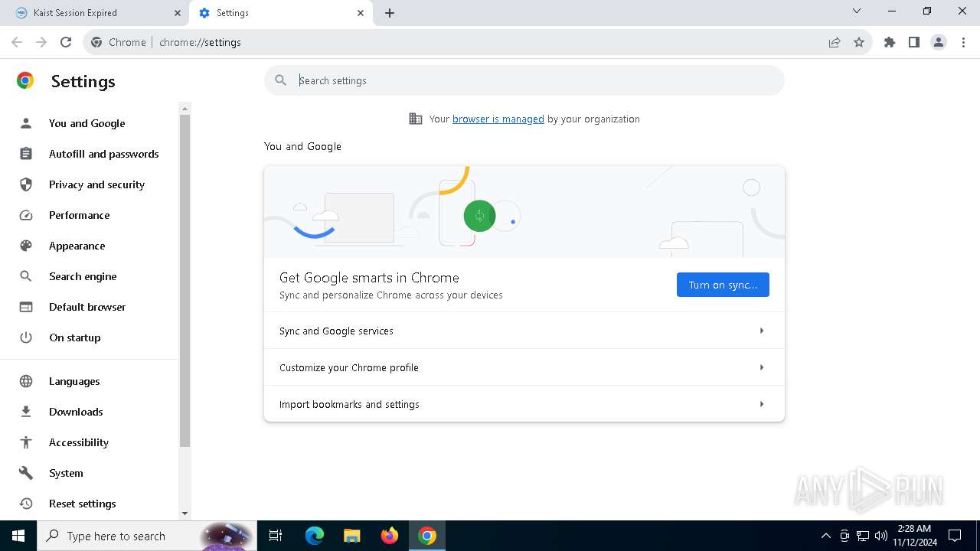Click the Turn on sync button
Image resolution: width=980 pixels, height=551 pixels.
tap(723, 285)
